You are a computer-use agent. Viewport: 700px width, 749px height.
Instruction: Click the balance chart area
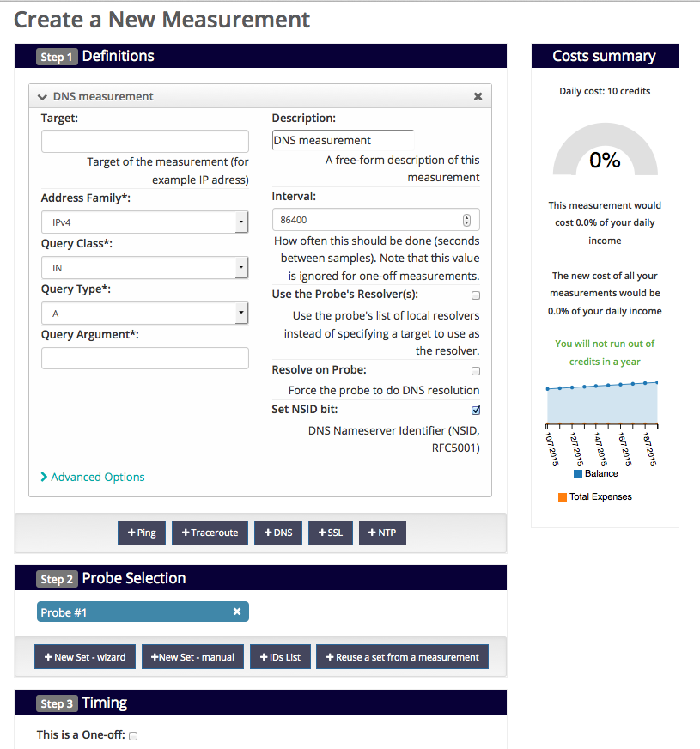coord(602,404)
